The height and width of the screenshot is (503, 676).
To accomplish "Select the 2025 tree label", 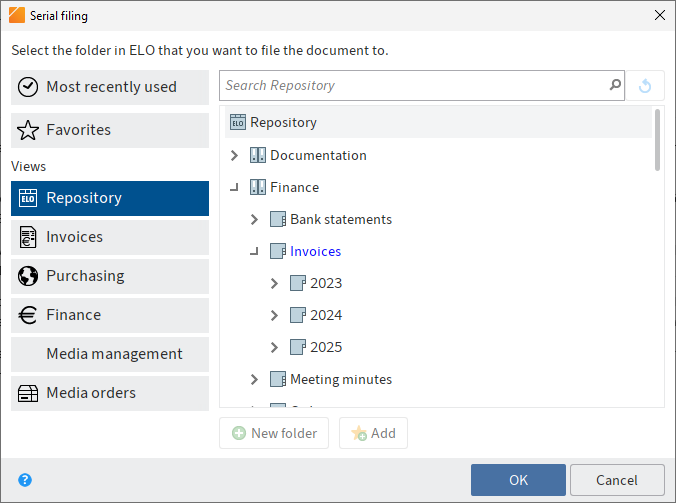I will pyautogui.click(x=326, y=347).
